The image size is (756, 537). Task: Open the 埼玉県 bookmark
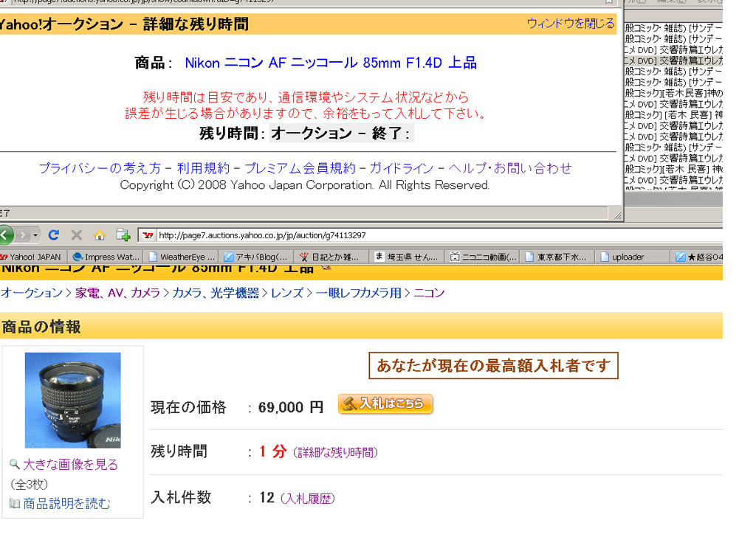406,257
